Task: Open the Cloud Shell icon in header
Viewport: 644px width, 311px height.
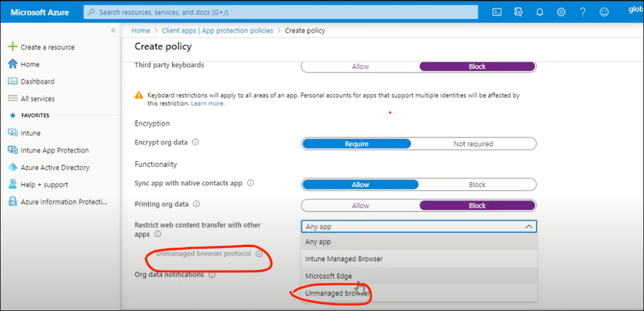Action: click(497, 12)
